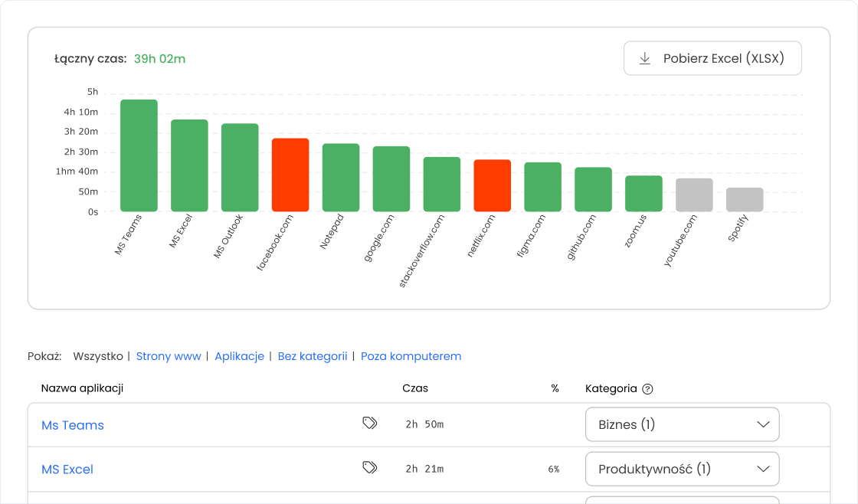Open the MS Excel application link
Viewport: 858px width, 504px height.
click(x=67, y=470)
